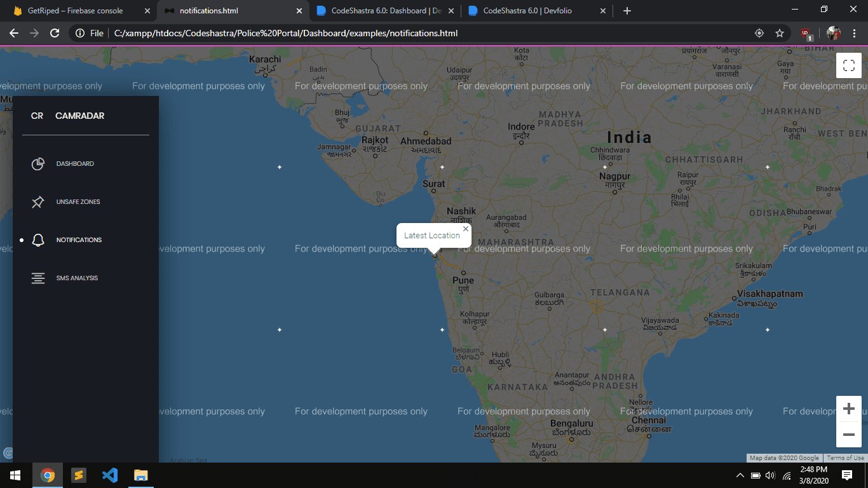Switch to the GetRiped Firebase console tab

pos(81,11)
